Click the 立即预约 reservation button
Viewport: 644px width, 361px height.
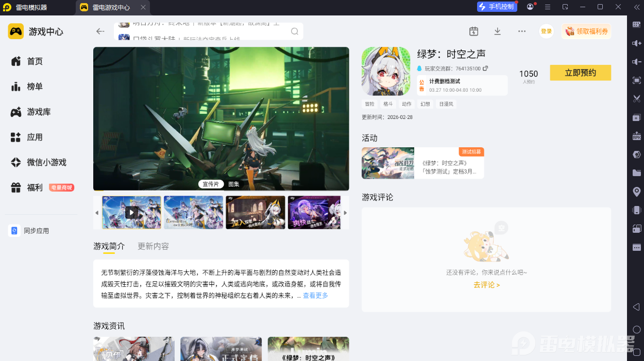coord(580,73)
